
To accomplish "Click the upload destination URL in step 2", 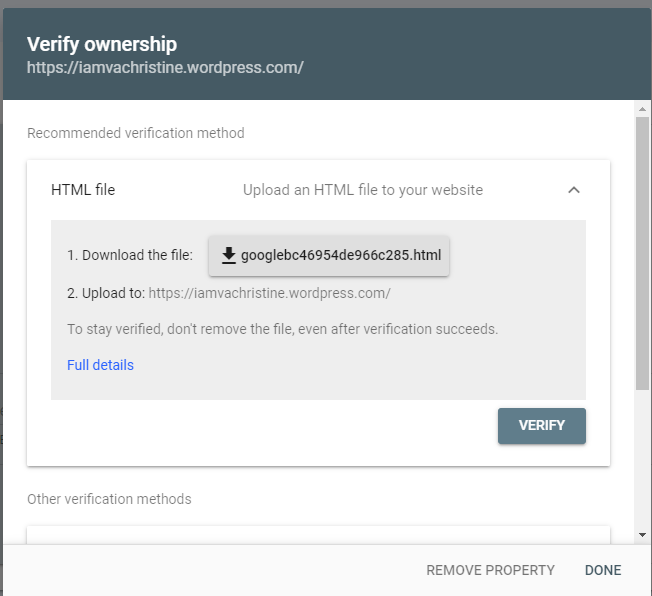I will [x=269, y=293].
